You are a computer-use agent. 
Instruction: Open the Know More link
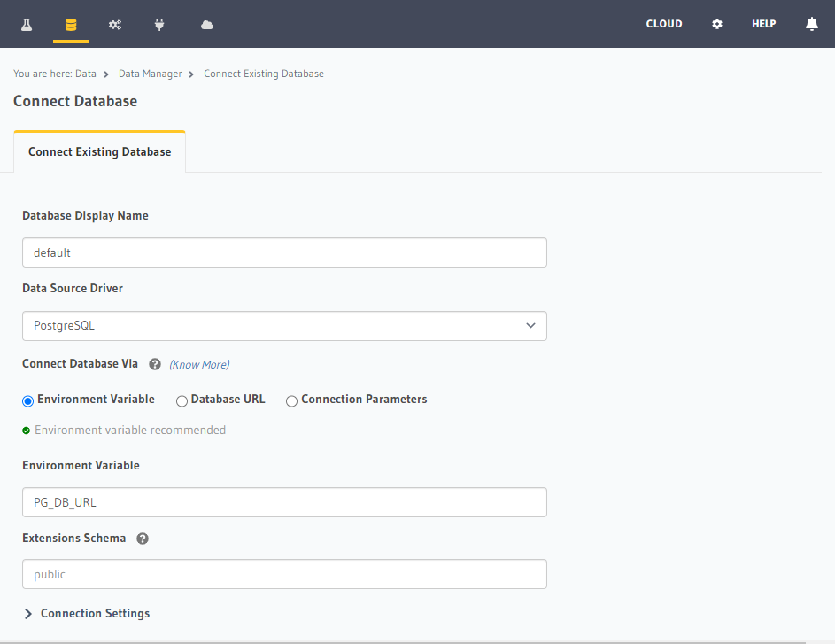click(198, 364)
